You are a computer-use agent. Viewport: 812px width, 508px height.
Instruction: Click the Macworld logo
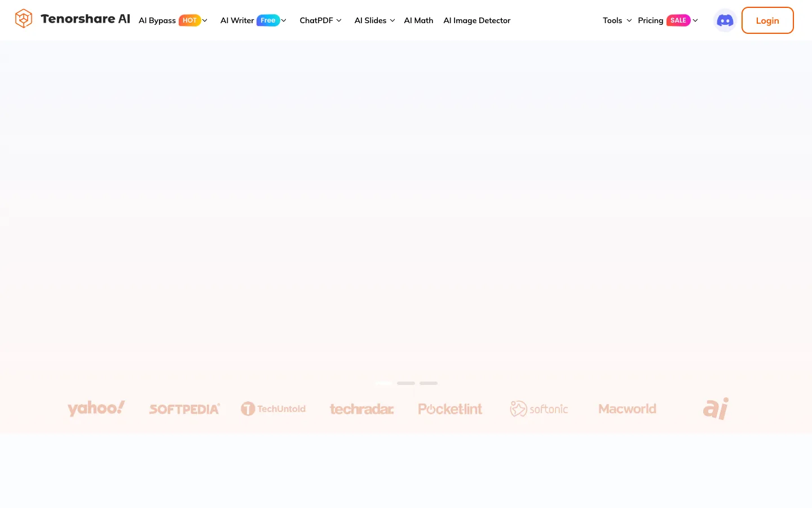(x=627, y=409)
